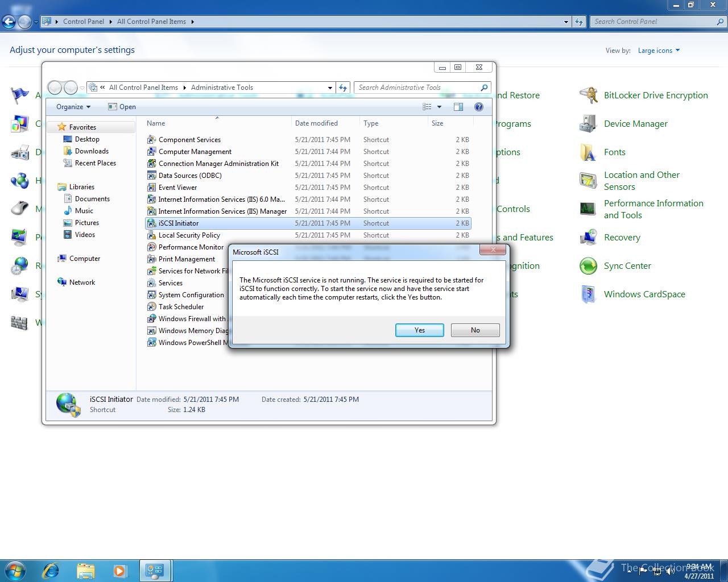Sort by the Size column header

450,123
